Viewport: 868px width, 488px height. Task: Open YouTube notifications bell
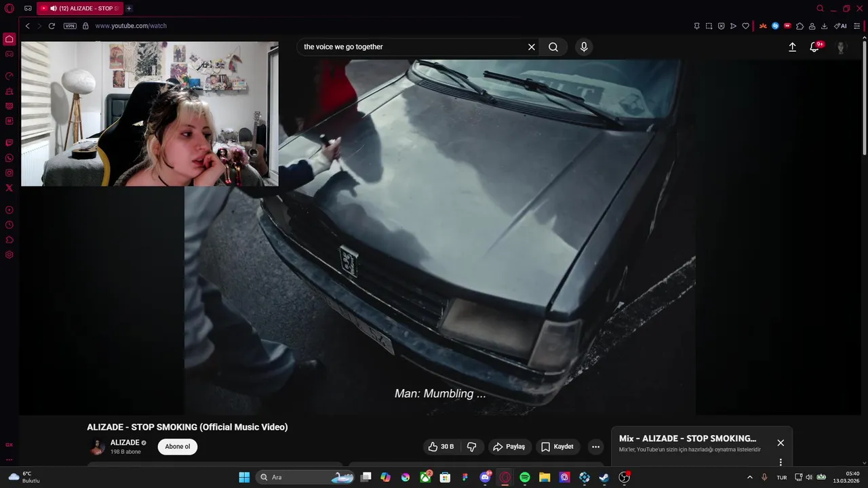(x=814, y=47)
